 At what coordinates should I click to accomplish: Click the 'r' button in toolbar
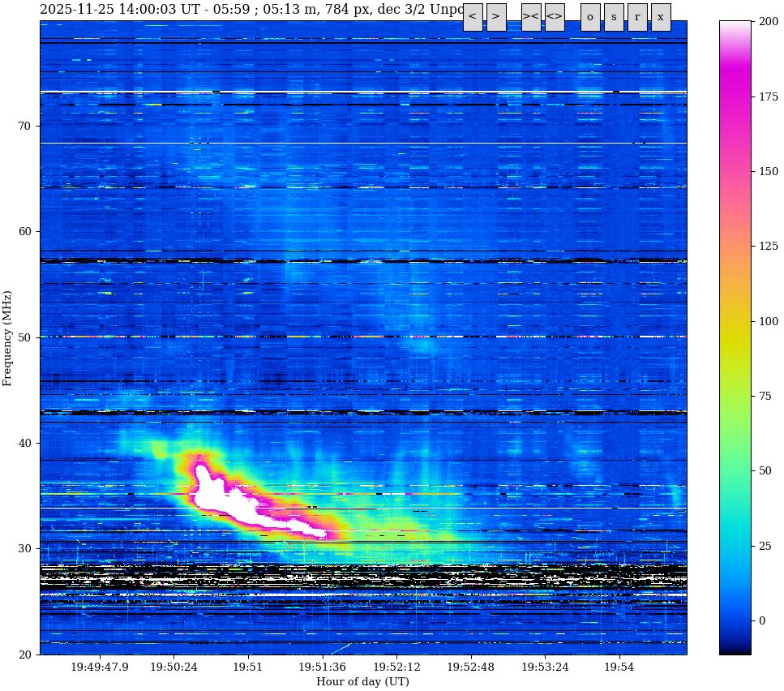637,17
